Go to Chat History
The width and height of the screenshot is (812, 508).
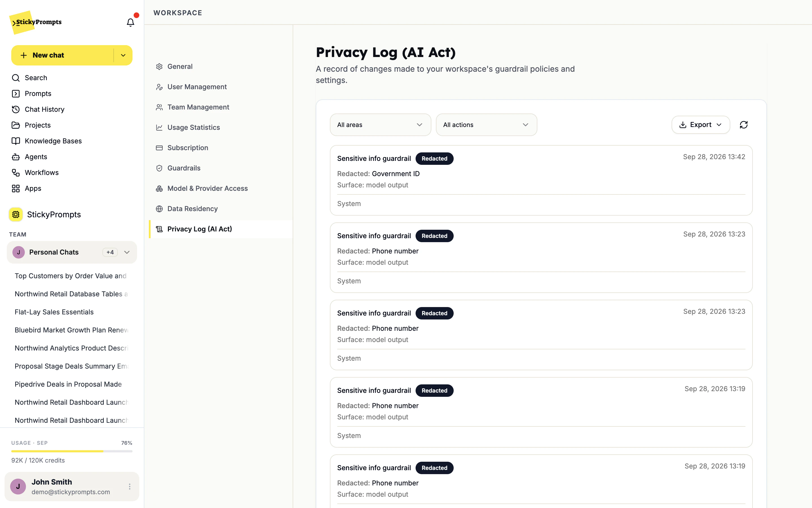38,109
